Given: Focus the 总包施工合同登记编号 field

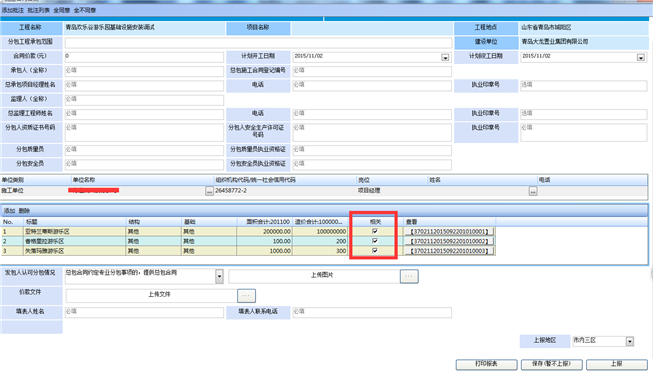Looking at the screenshot, I should click(372, 72).
